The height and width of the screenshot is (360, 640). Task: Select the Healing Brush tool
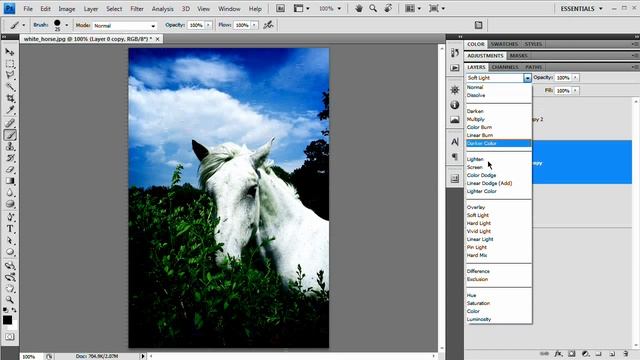click(10, 123)
